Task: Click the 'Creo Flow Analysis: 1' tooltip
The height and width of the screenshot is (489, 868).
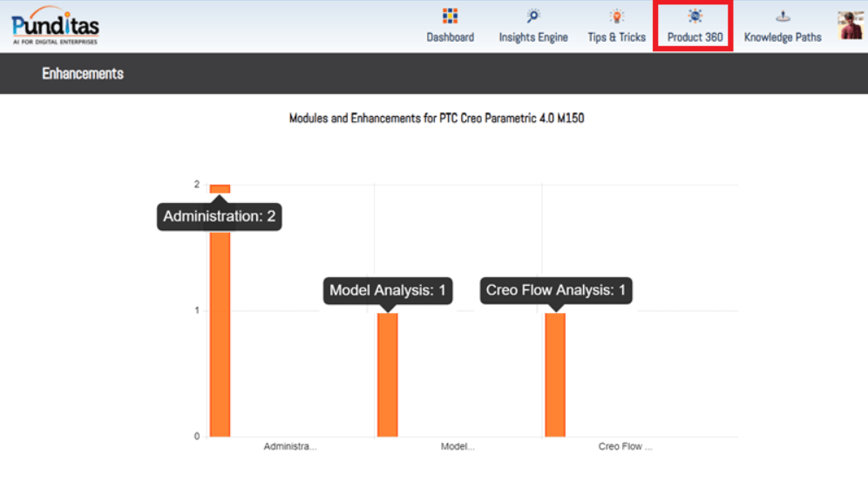Action: click(x=556, y=291)
